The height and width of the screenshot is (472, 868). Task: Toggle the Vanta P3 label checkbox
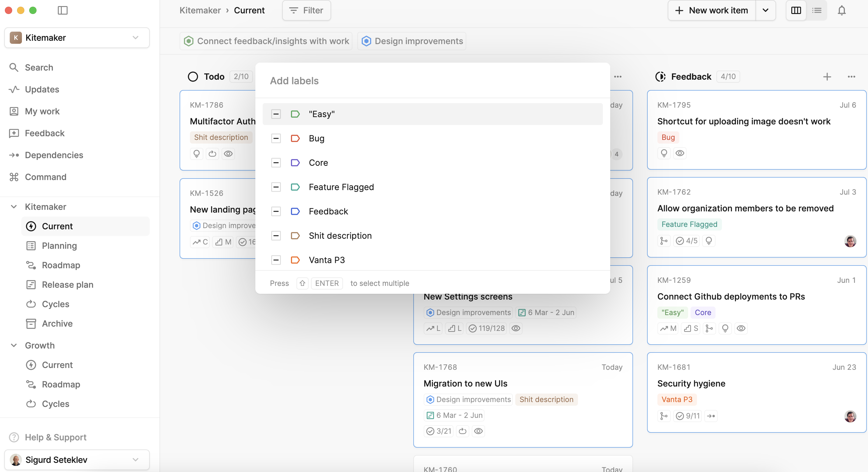click(276, 260)
